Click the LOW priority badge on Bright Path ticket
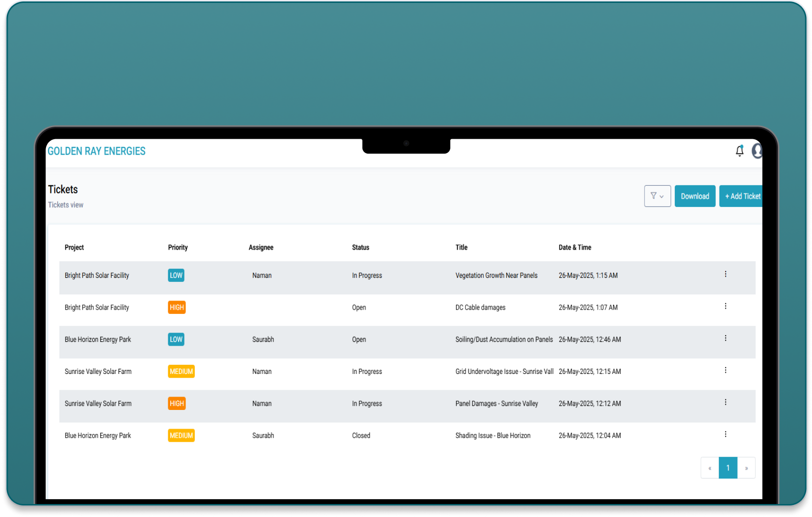The width and height of the screenshot is (812, 517). click(176, 275)
